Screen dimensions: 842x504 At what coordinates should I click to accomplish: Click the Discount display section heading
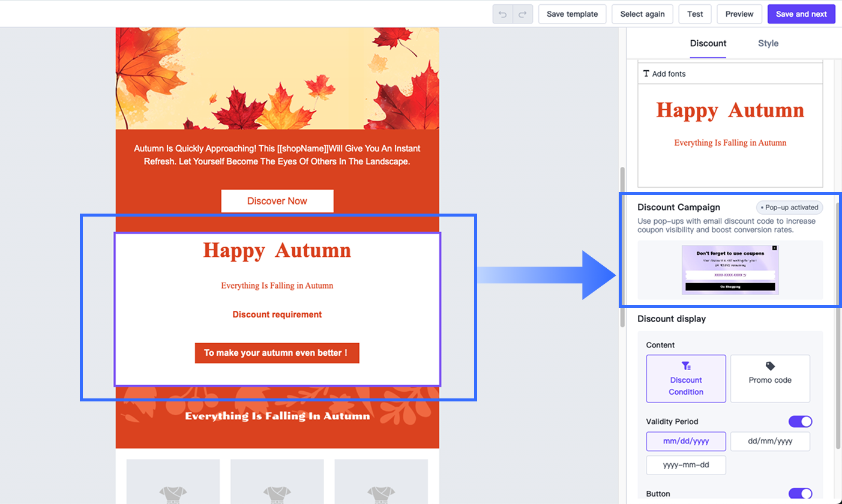click(672, 319)
